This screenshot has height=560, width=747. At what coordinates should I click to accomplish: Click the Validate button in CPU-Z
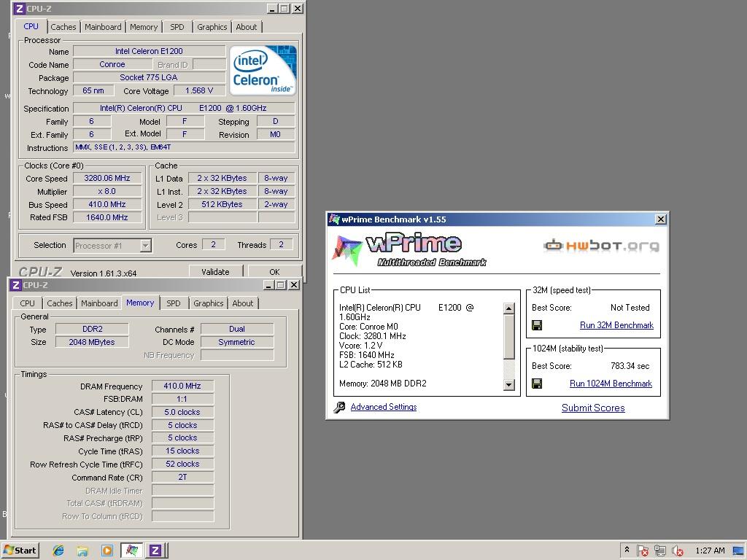click(215, 271)
